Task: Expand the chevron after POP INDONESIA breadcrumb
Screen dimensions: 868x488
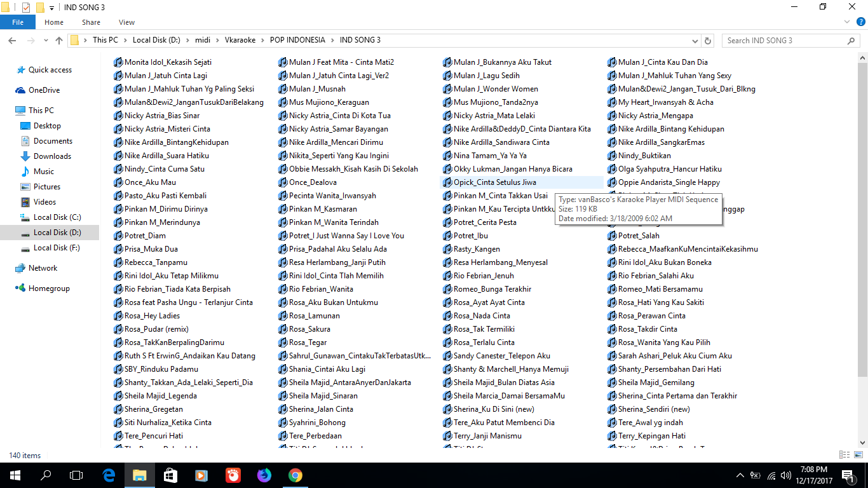Action: [332, 40]
